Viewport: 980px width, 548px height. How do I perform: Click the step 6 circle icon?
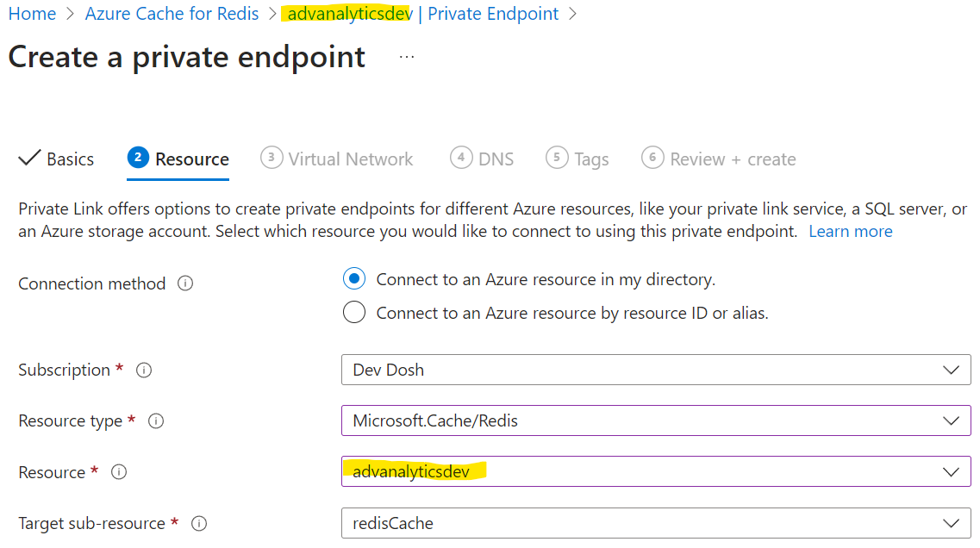click(652, 158)
